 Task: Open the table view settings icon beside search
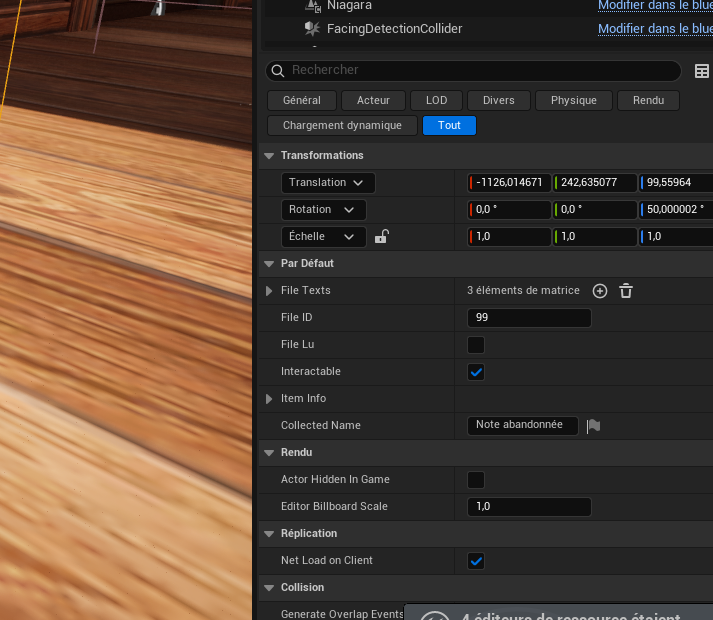(702, 71)
